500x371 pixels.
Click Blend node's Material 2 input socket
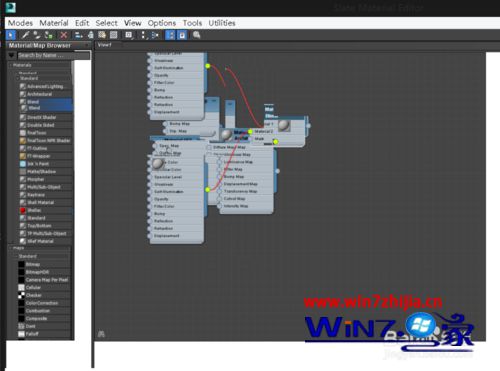click(250, 132)
